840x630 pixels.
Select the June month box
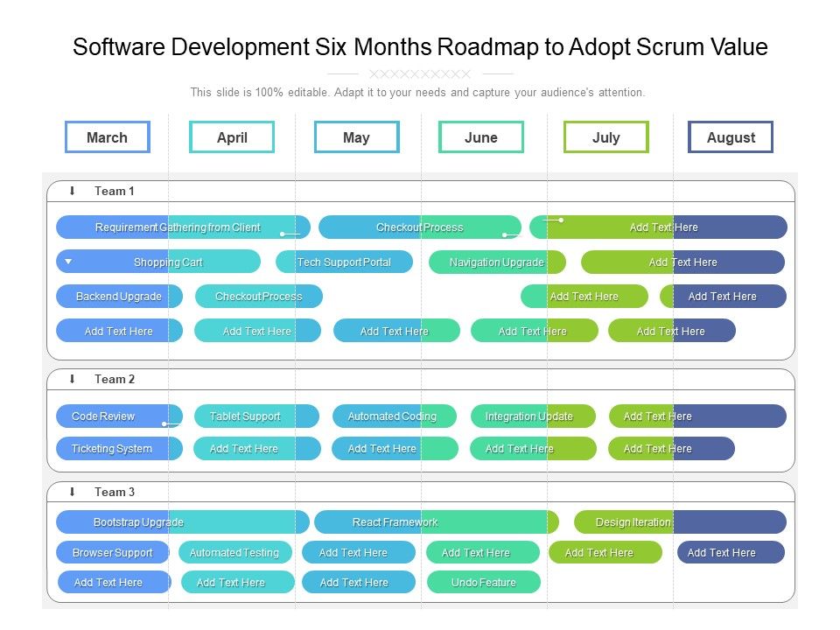481,137
